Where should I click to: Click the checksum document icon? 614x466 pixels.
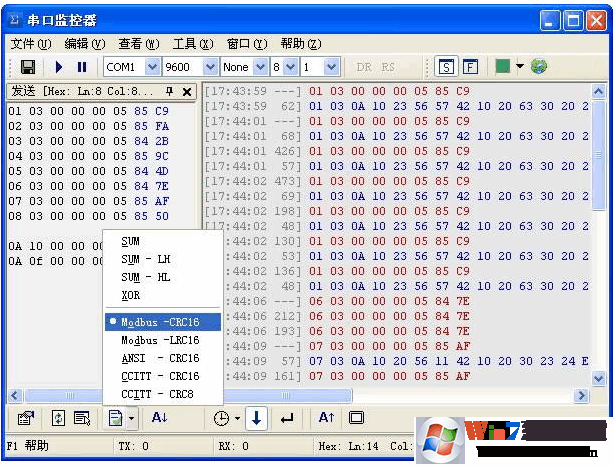[116, 418]
